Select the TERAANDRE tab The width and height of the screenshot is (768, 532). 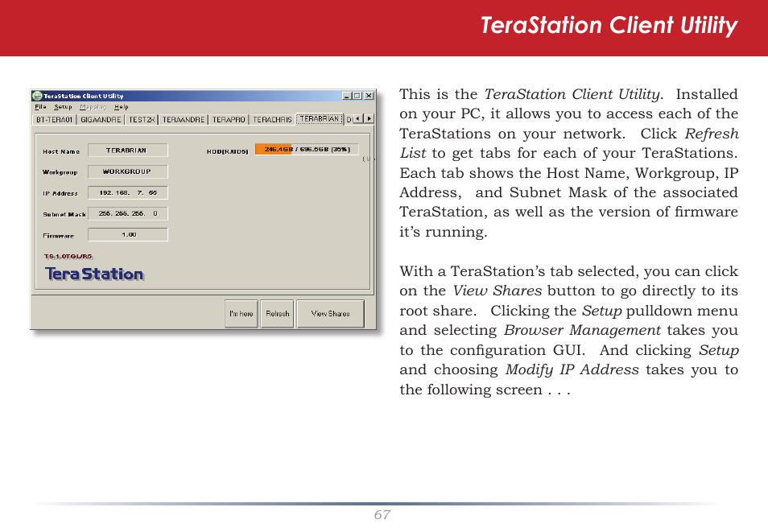184,120
